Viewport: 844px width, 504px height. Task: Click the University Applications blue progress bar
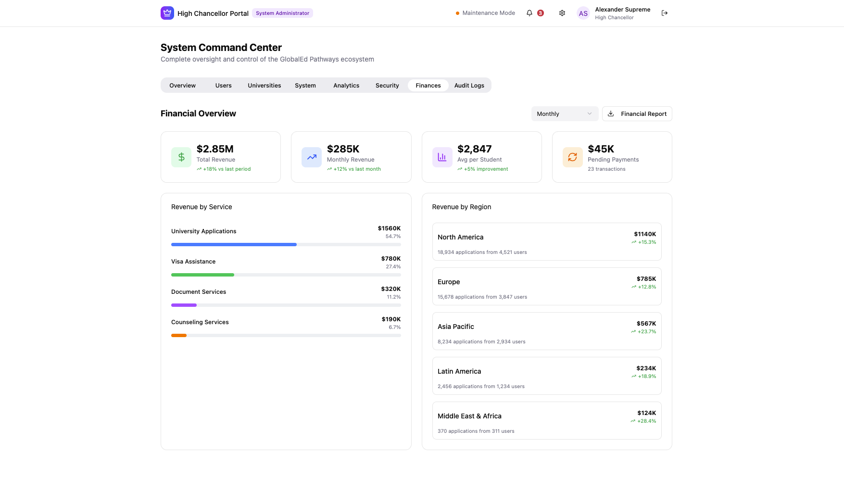(x=234, y=245)
